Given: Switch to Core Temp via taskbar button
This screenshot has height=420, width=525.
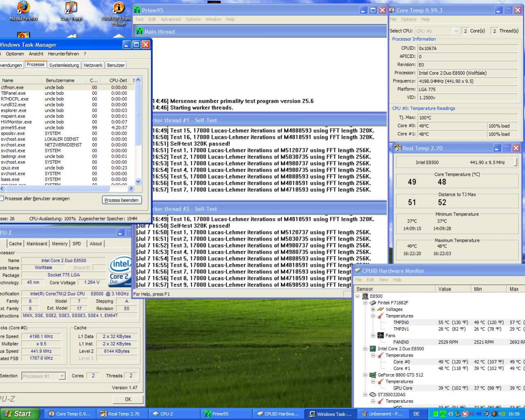Looking at the screenshot, I should (69, 414).
